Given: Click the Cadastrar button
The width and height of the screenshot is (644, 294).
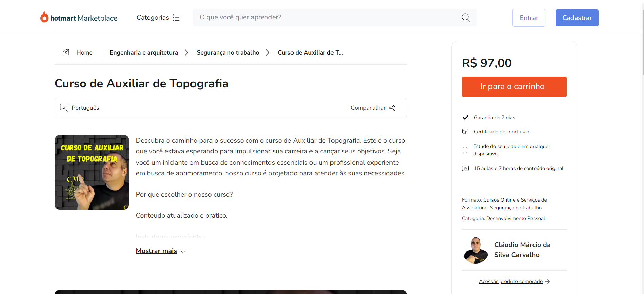Looking at the screenshot, I should pyautogui.click(x=577, y=18).
